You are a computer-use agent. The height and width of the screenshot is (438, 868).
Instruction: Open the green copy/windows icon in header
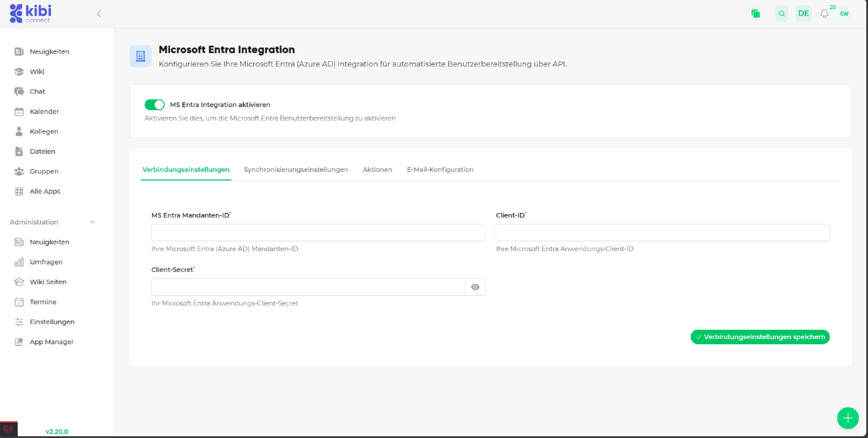pos(755,14)
